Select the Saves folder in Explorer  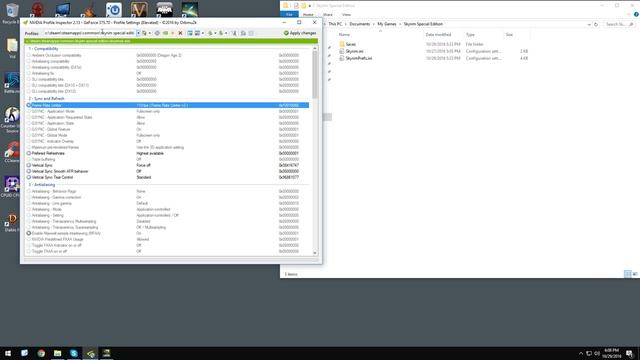(x=351, y=44)
